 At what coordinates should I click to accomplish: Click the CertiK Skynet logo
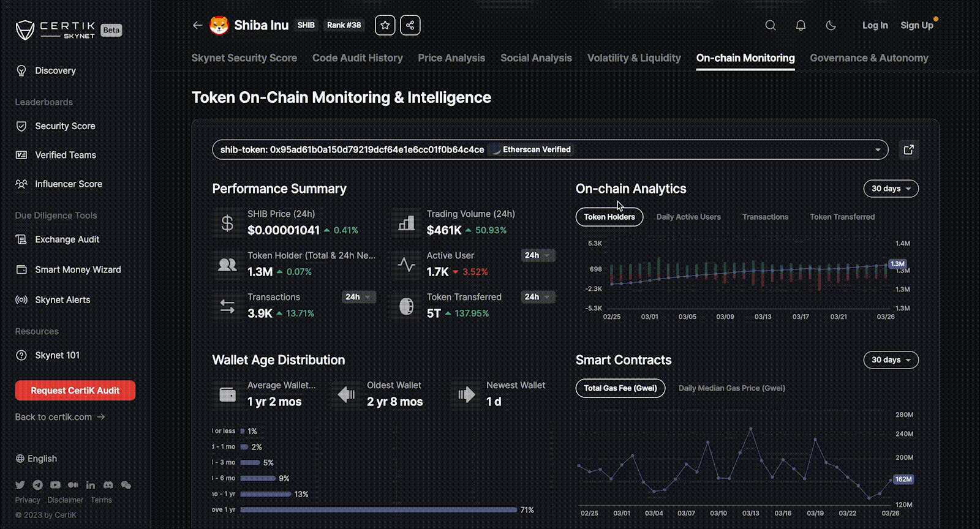56,29
